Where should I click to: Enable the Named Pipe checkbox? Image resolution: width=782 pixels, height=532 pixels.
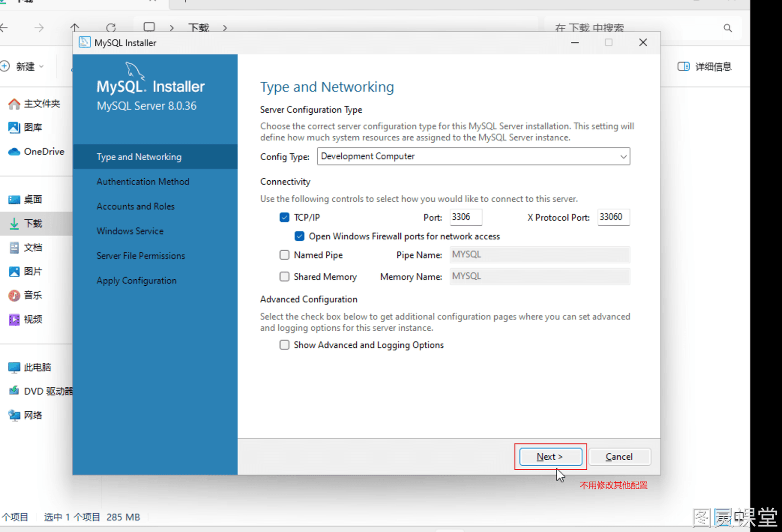coord(284,255)
